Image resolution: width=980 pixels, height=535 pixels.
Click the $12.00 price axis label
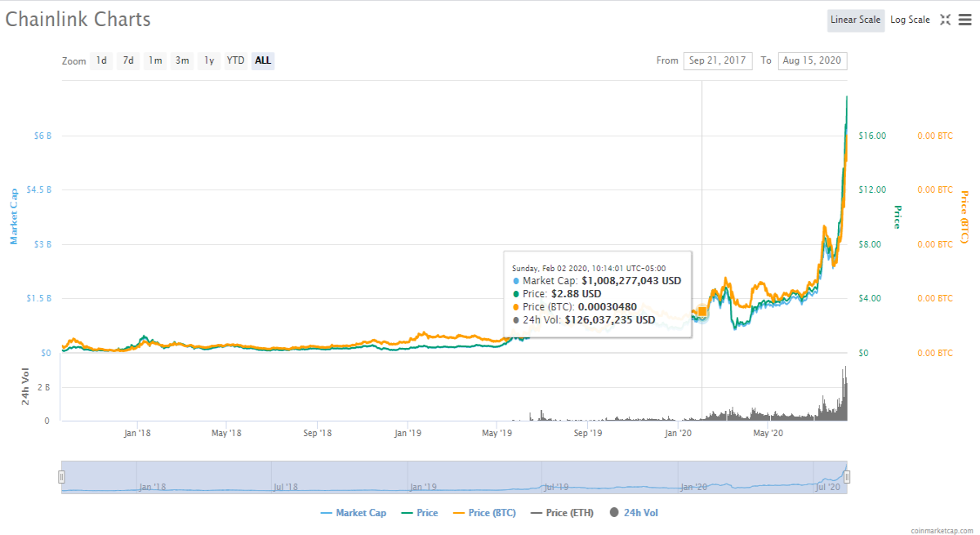point(872,189)
